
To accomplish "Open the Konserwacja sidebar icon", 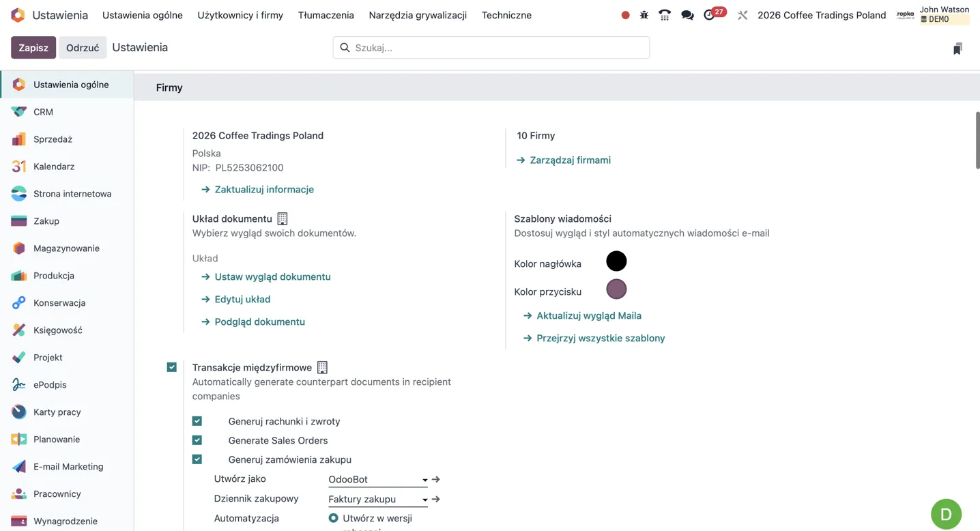I will (x=18, y=303).
